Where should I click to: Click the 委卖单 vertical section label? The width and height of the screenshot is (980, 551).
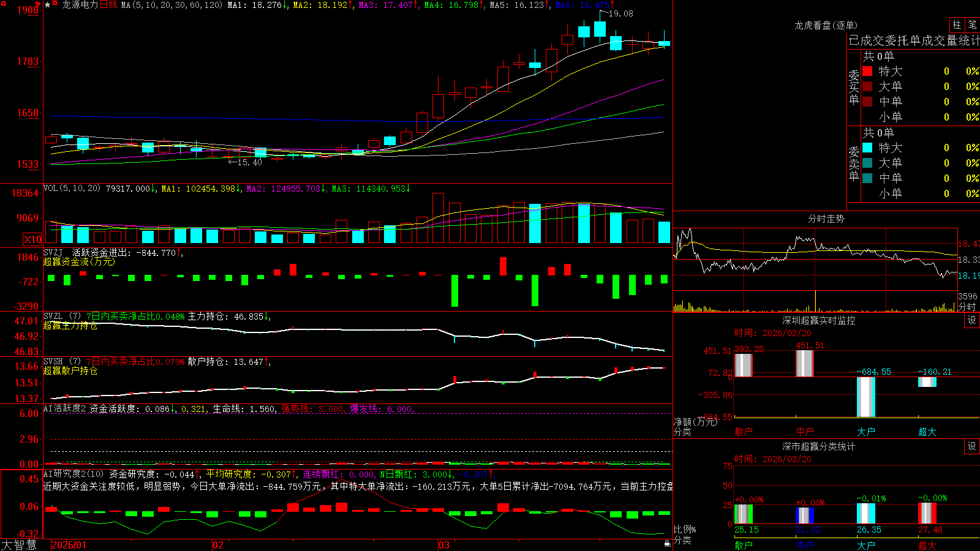(x=854, y=164)
